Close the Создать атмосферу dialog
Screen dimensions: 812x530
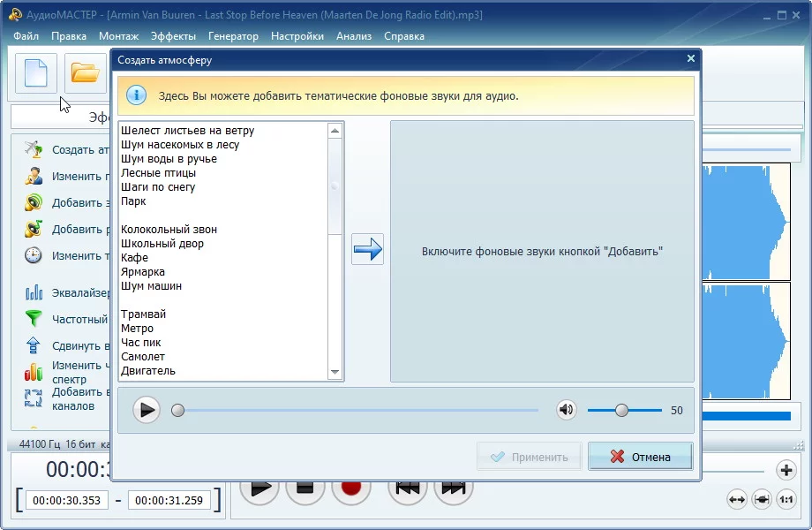click(x=690, y=59)
